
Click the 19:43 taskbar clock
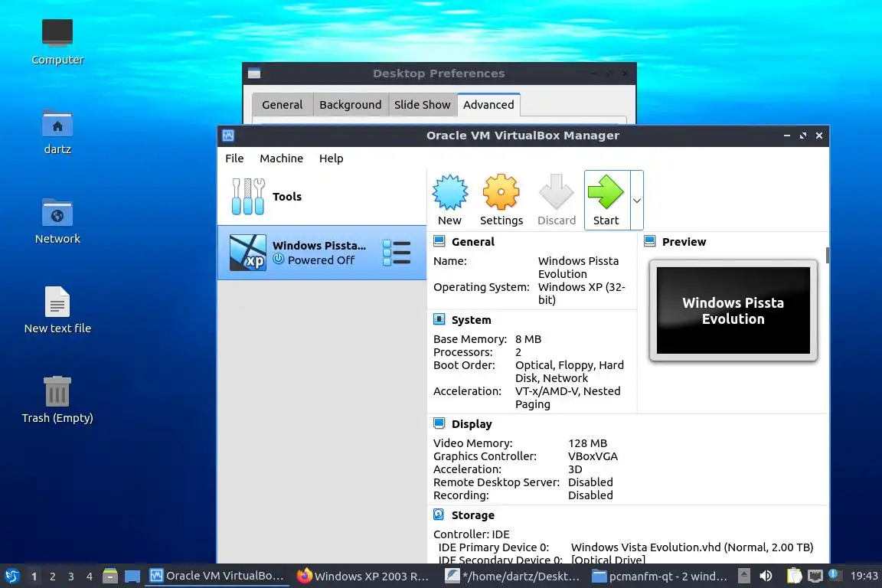tap(864, 576)
